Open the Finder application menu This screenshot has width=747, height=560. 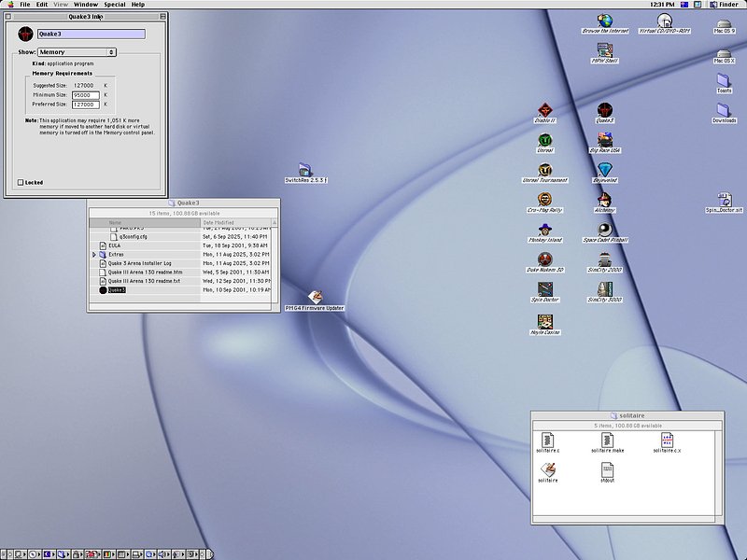coord(725,5)
